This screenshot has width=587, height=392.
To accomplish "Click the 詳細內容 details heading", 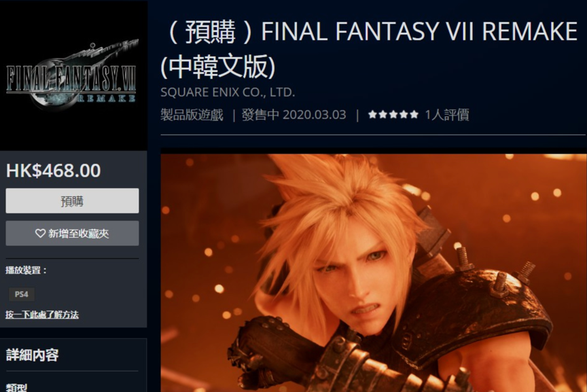I will point(33,355).
